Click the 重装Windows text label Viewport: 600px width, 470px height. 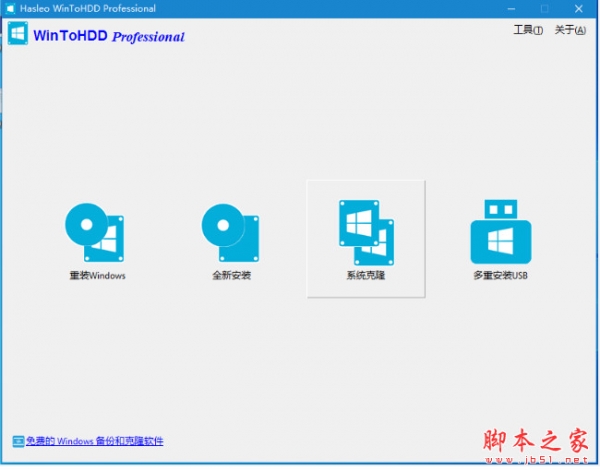pyautogui.click(x=97, y=276)
